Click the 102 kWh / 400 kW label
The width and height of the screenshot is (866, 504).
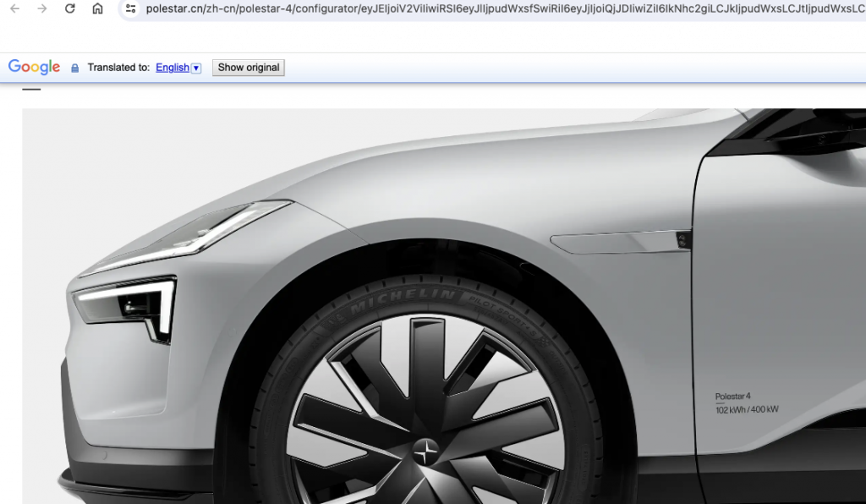(747, 410)
